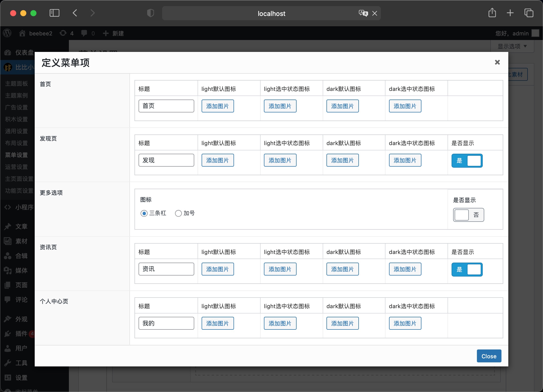Open 布局设置 submenu item
This screenshot has width=543, height=392.
click(x=16, y=143)
